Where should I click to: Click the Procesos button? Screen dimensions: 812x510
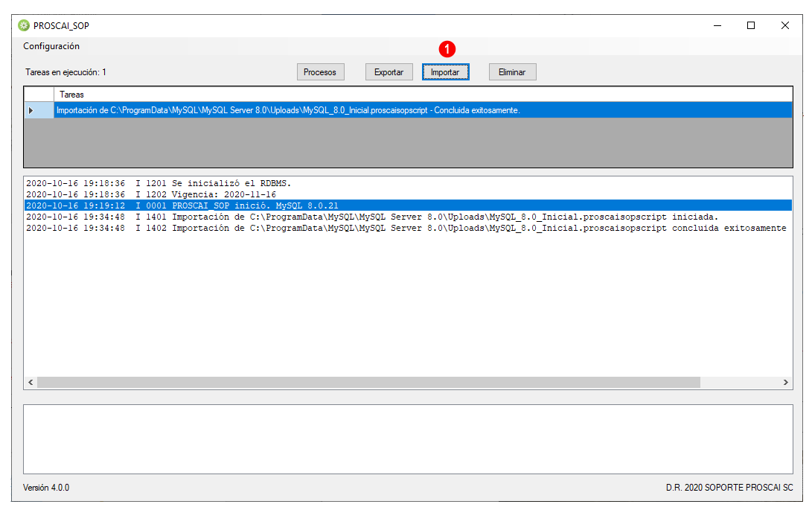320,72
